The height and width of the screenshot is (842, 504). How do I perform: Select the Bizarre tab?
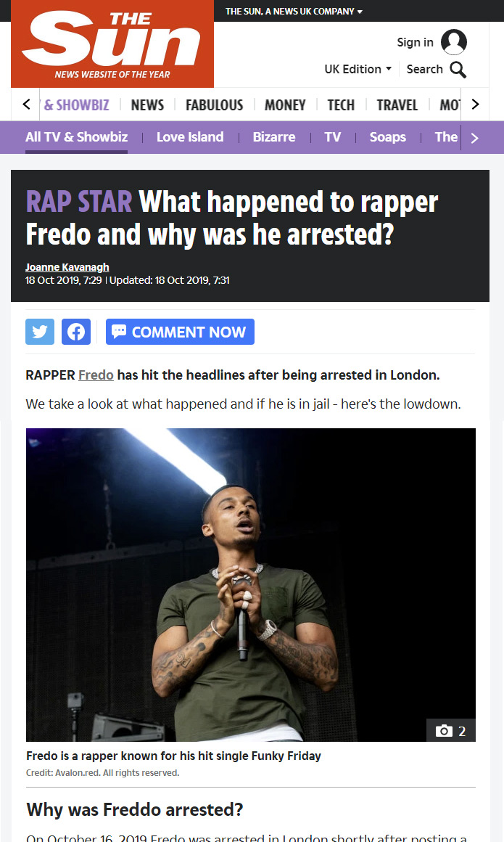click(273, 137)
